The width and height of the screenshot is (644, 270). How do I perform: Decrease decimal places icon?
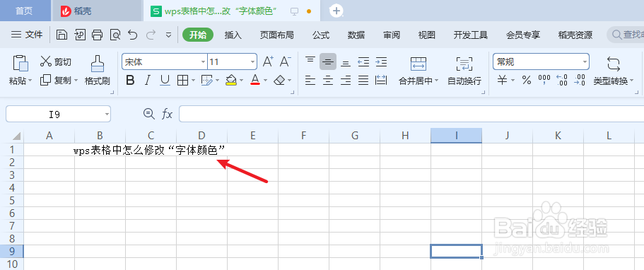click(x=580, y=80)
